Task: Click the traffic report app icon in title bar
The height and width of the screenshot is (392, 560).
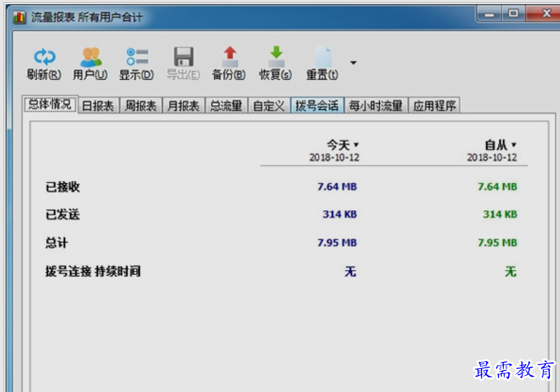Action: pos(19,17)
